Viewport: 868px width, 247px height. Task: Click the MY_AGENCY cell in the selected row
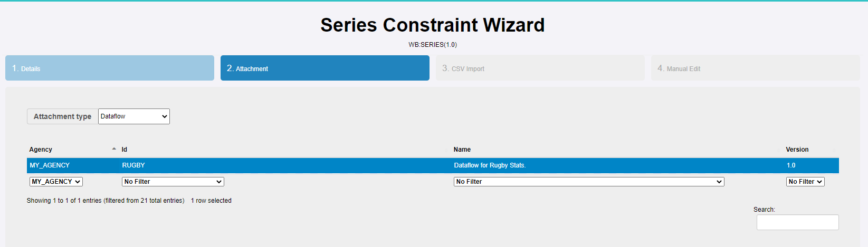(x=50, y=165)
